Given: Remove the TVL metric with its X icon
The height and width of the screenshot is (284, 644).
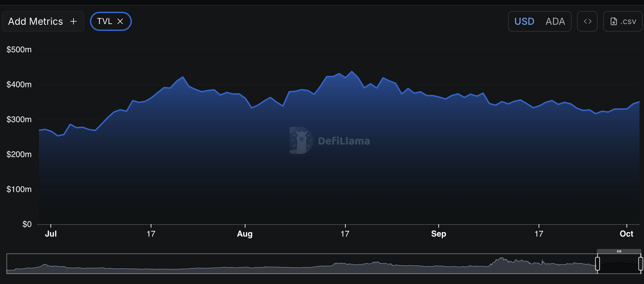Looking at the screenshot, I should [x=120, y=21].
